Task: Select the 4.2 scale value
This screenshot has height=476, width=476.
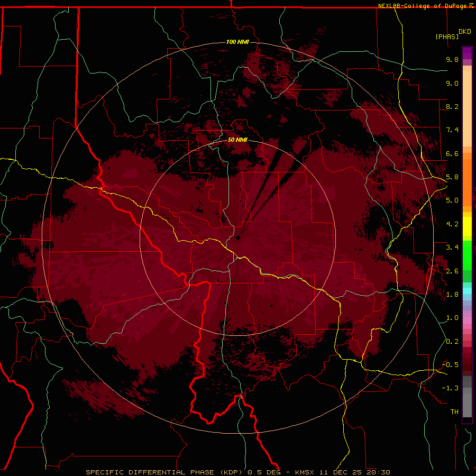Action: (452, 224)
